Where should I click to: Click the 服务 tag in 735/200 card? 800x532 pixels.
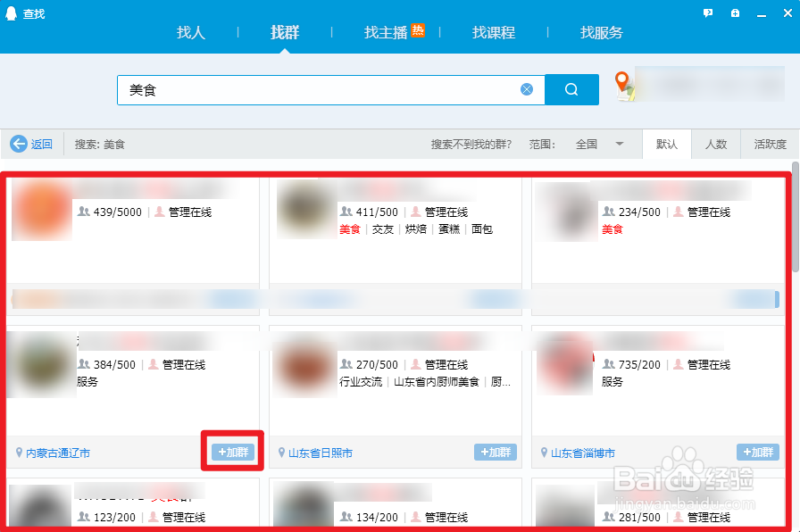coord(612,381)
